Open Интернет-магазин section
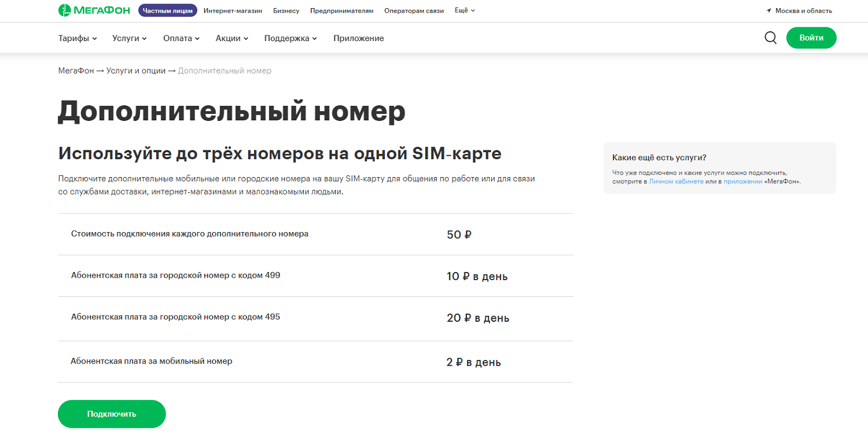Screen dimensions: 868x434 point(233,11)
